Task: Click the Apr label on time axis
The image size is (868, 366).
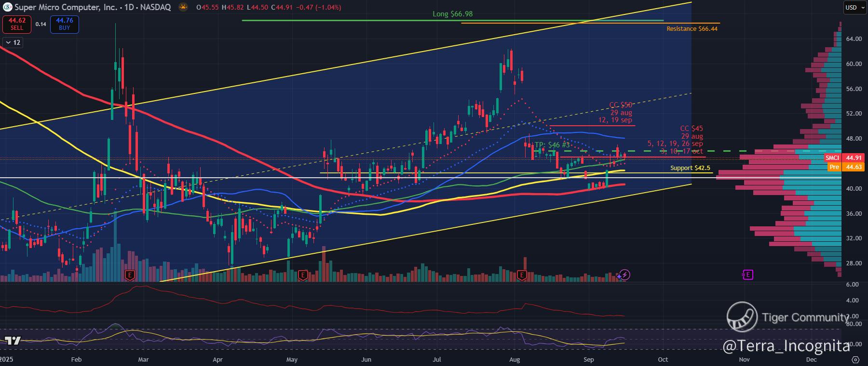Action: [217, 359]
